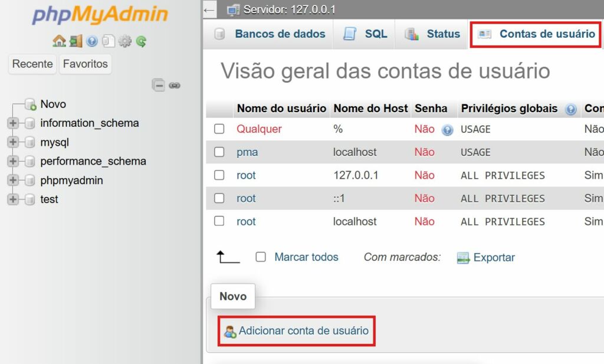The width and height of the screenshot is (604, 364).
Task: Click the Qualquer user name cell
Action: coord(259,129)
